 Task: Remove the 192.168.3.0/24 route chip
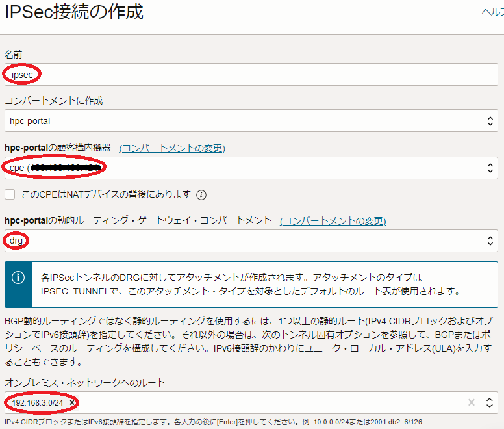[73, 403]
